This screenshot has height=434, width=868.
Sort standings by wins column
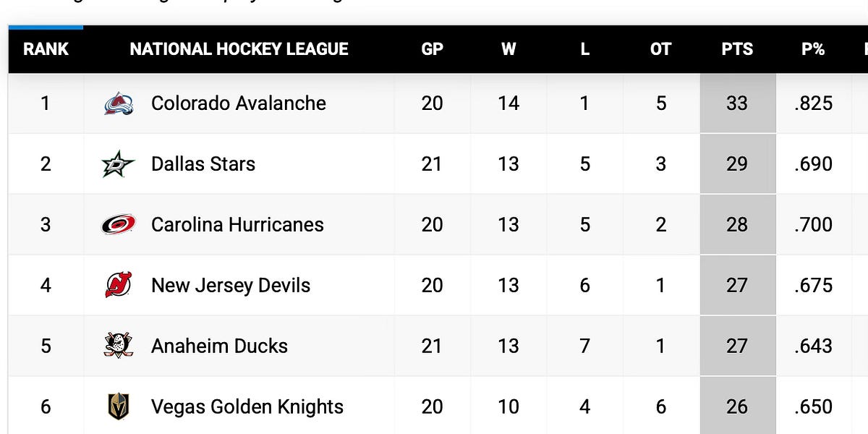click(x=509, y=49)
